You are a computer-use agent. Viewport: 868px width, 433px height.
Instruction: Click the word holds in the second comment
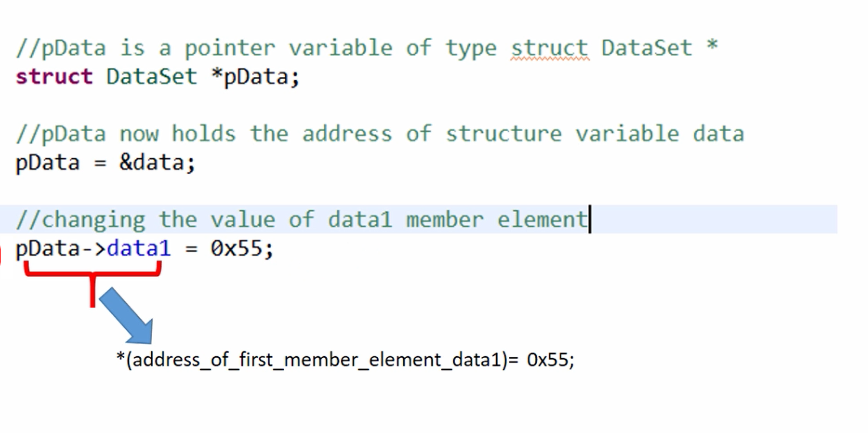[204, 134]
